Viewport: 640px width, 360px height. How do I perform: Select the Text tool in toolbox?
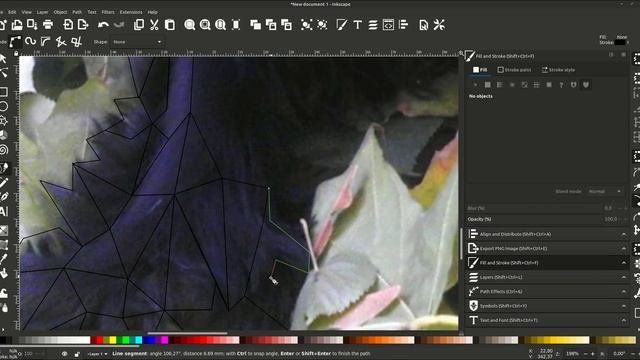[4, 211]
